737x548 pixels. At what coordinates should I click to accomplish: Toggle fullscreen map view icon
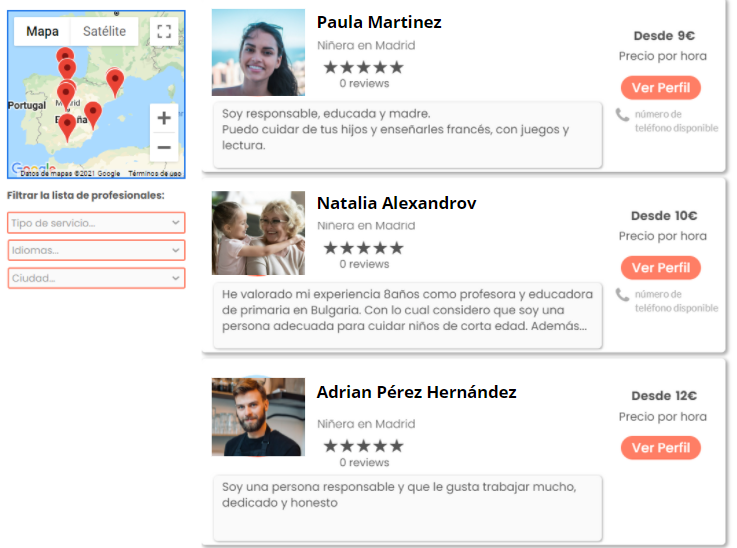(x=164, y=31)
